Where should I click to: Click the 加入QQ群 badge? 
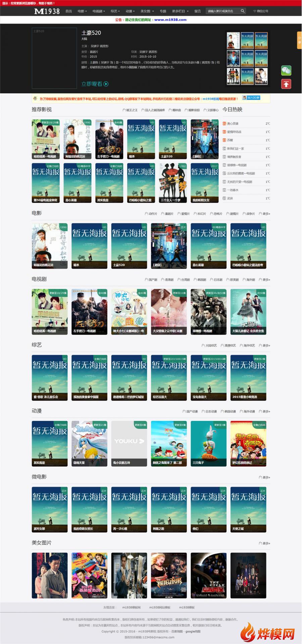pyautogui.click(x=251, y=98)
